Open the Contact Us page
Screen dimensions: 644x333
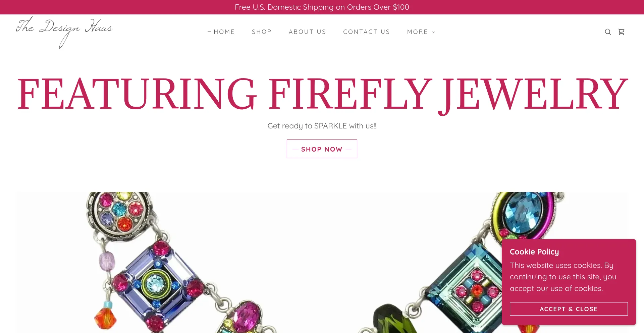[x=367, y=32]
